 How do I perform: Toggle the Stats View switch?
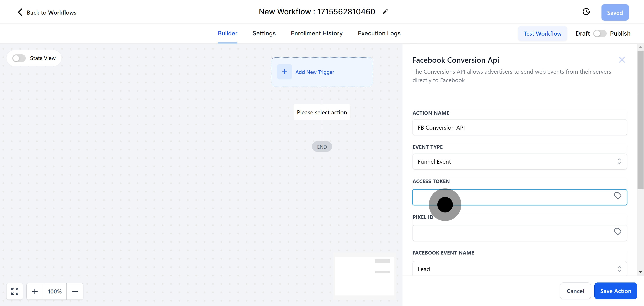coord(19,58)
